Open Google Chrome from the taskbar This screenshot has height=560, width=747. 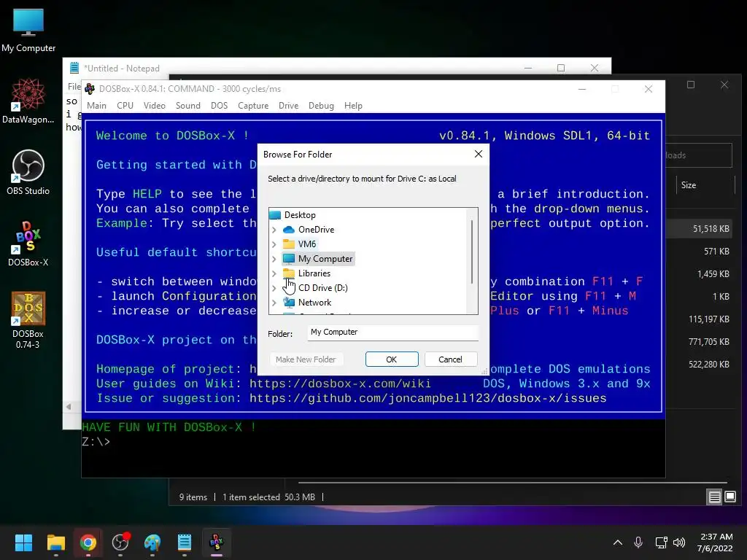[88, 542]
